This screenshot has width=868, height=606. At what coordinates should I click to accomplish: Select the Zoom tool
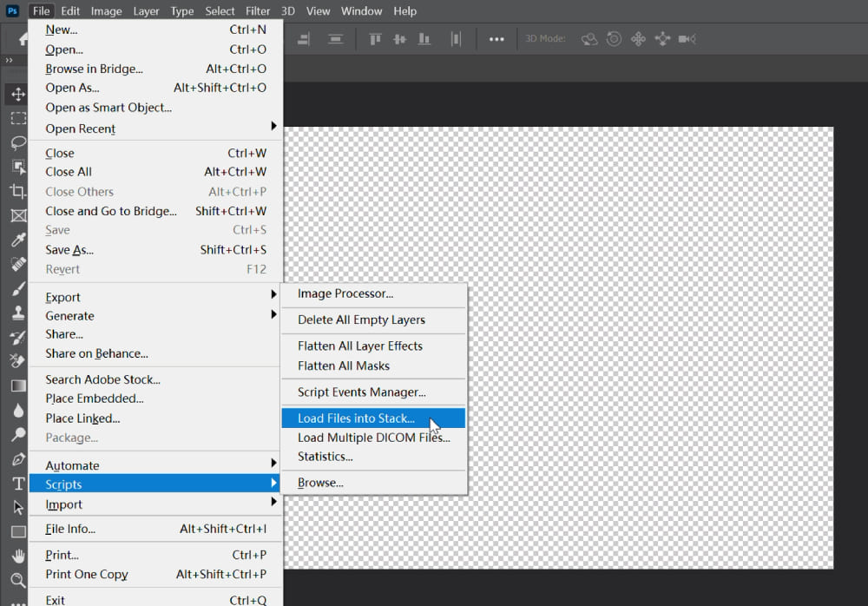(x=18, y=580)
